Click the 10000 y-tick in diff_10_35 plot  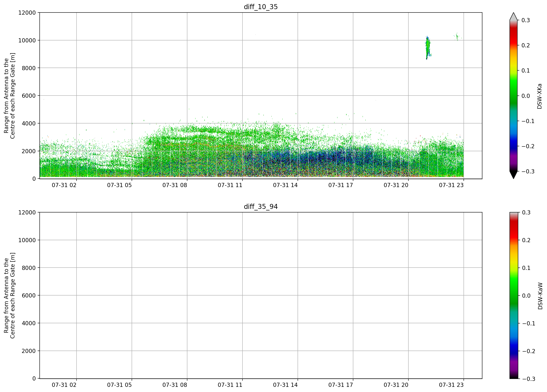click(x=27, y=40)
